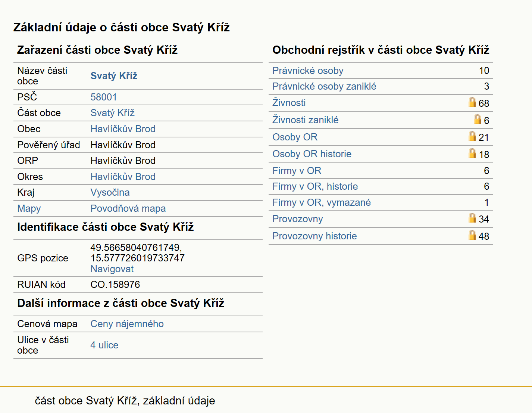532x413 pixels.
Task: Open the 4 ulice link
Action: tap(104, 345)
